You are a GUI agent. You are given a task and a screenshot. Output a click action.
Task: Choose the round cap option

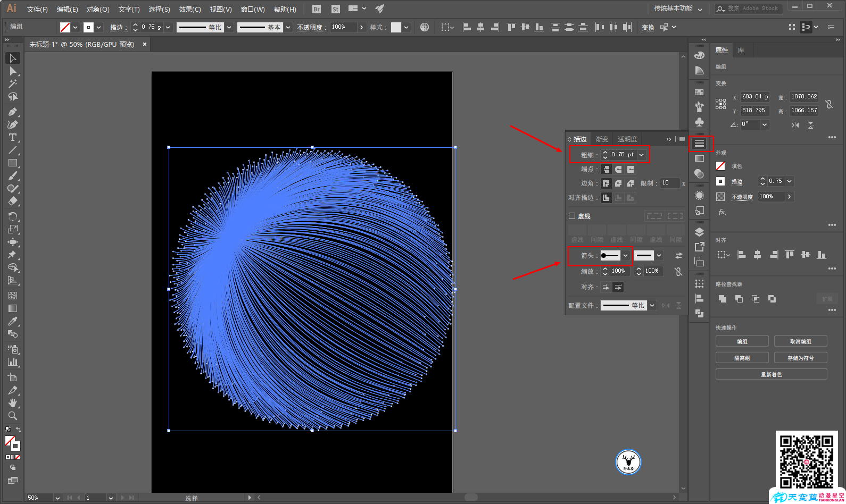coord(618,169)
